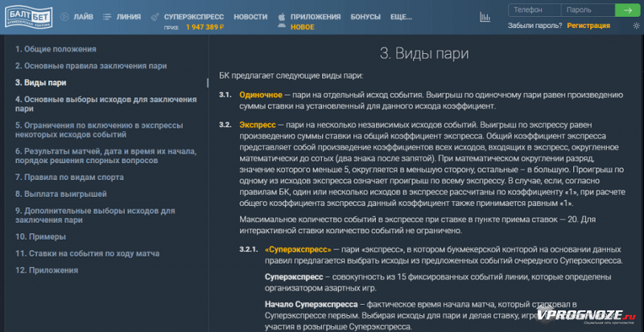Click the line list icon
The width and height of the screenshot is (644, 332).
pos(107,17)
